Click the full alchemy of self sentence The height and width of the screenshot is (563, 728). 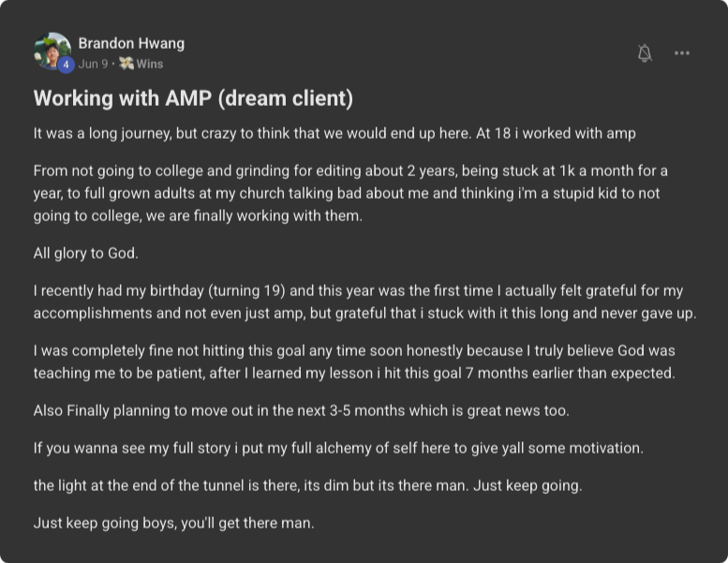coord(338,448)
